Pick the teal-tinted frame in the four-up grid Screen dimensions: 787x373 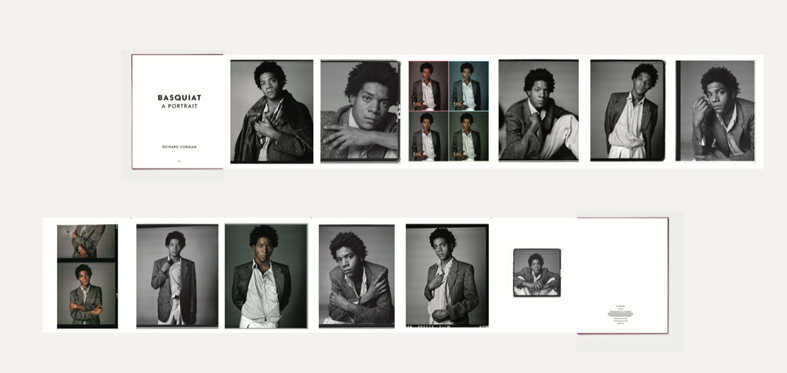[468, 86]
